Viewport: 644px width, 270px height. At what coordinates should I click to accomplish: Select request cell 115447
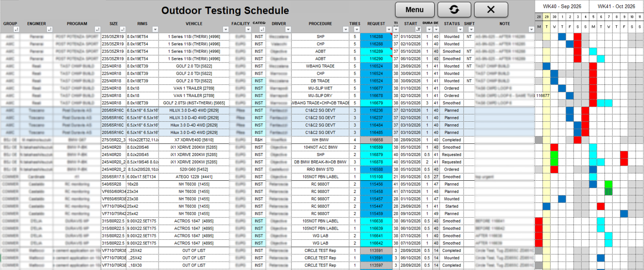376,206
